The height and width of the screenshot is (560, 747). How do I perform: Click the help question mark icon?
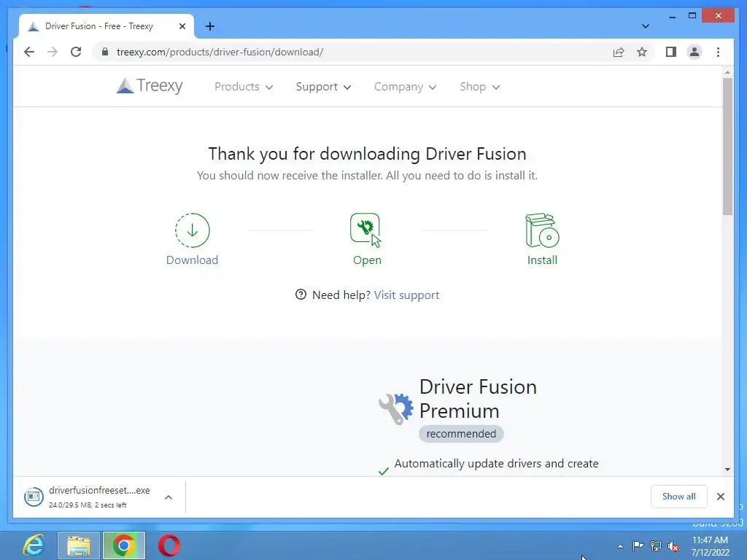pyautogui.click(x=301, y=295)
